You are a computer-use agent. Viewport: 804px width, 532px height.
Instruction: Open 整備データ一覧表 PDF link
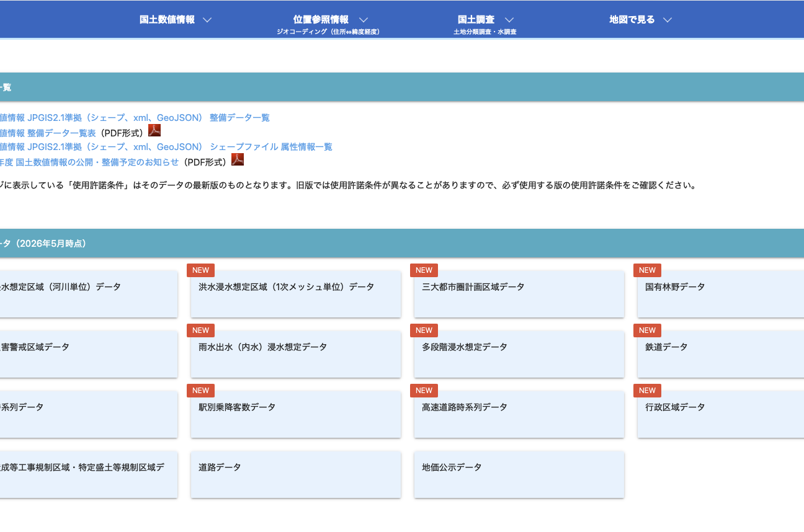pos(48,133)
